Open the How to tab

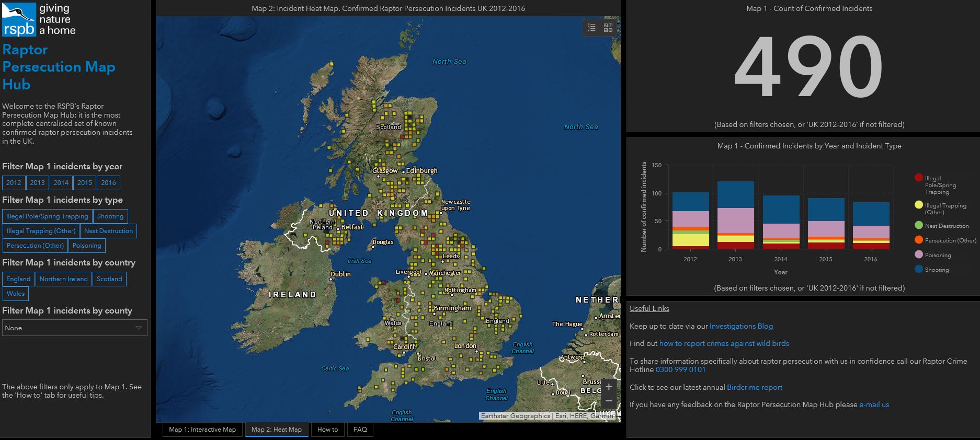tap(327, 430)
